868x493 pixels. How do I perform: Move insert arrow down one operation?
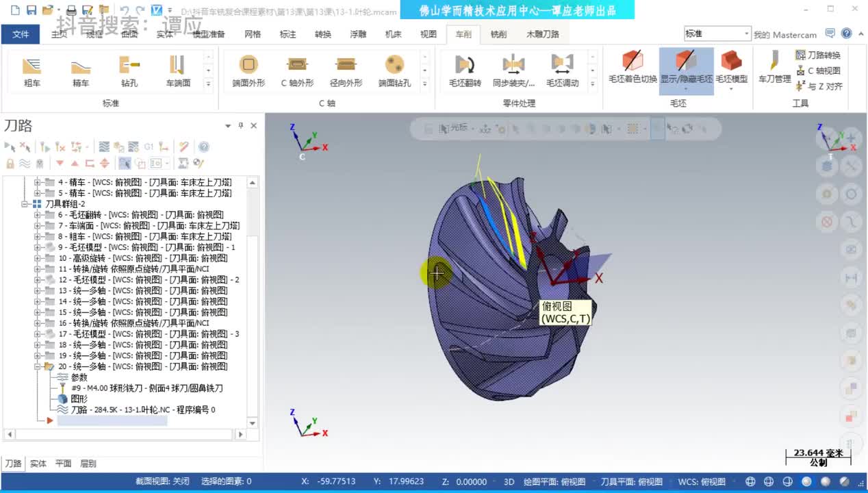(x=60, y=163)
